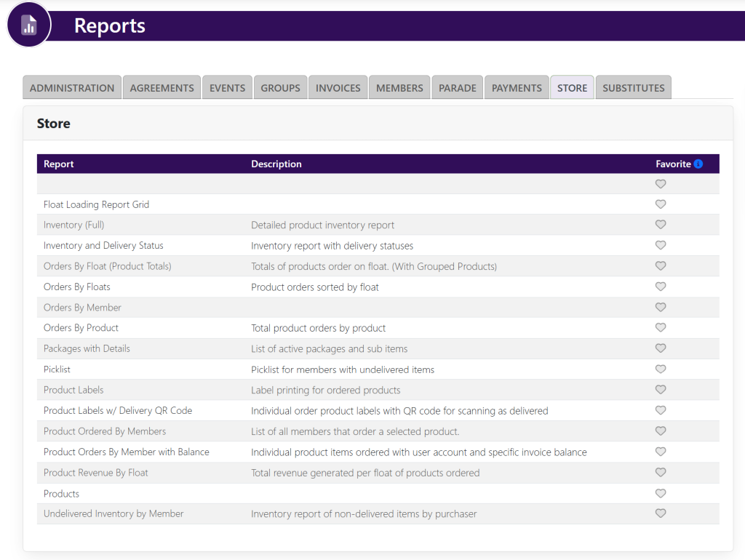
Task: Click heart icon for Products report
Action: 661,493
